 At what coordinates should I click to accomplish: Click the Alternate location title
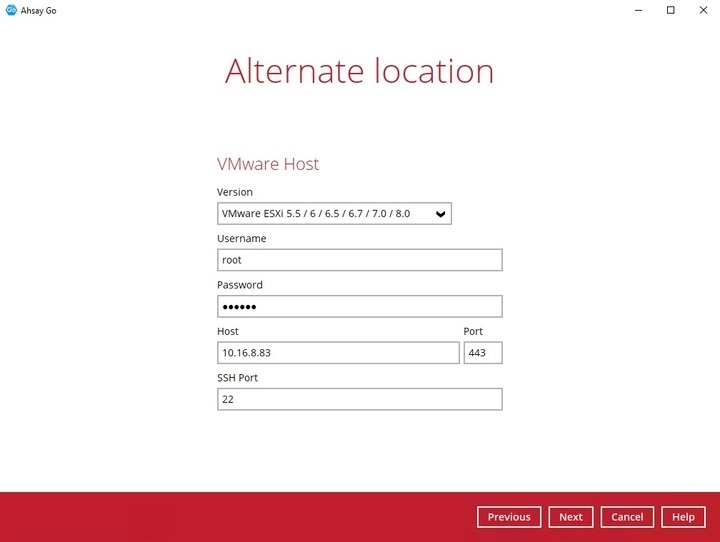pyautogui.click(x=360, y=71)
